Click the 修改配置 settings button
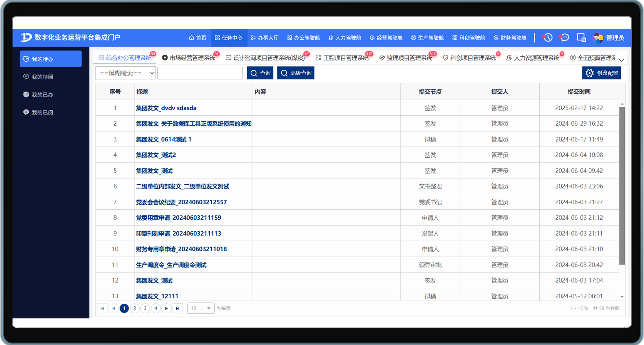644x345 pixels. [602, 73]
